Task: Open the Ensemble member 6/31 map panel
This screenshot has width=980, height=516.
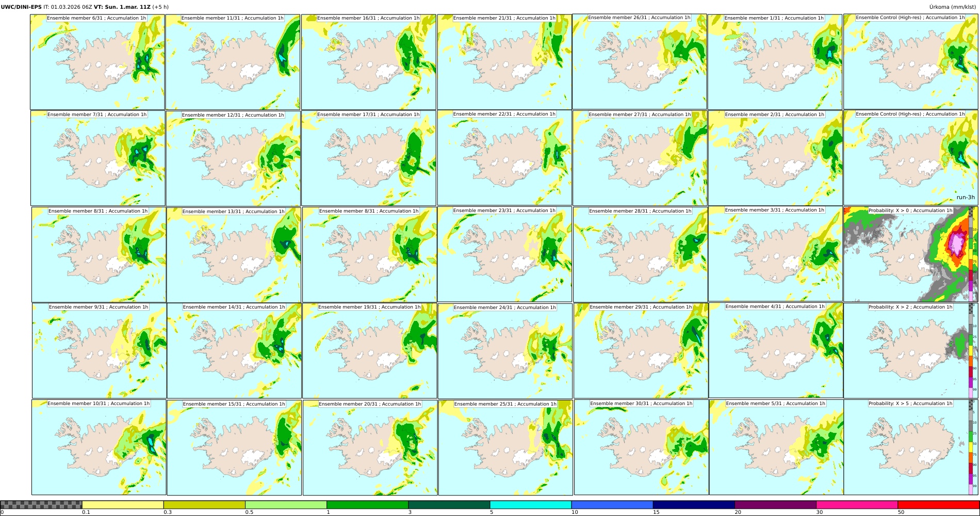Action: tap(97, 61)
